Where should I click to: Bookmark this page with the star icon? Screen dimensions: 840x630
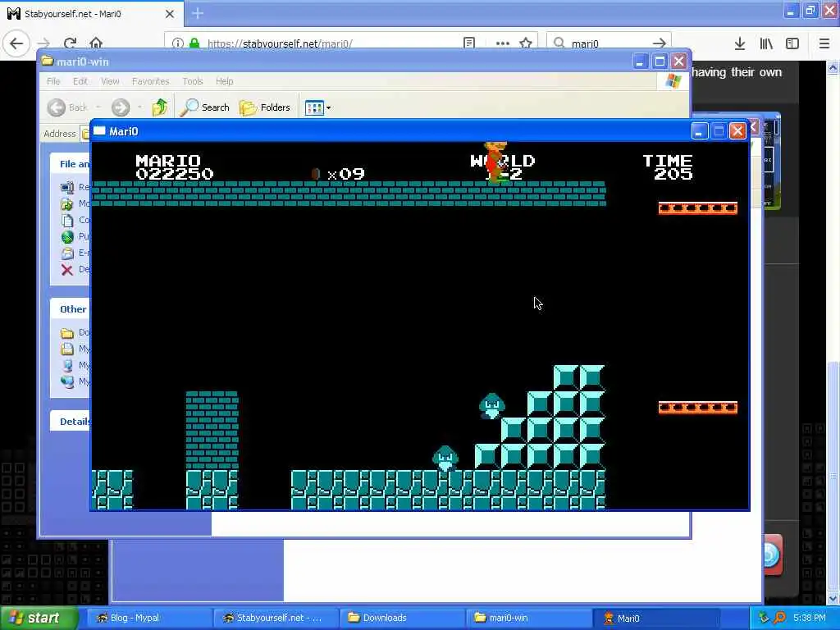point(526,43)
